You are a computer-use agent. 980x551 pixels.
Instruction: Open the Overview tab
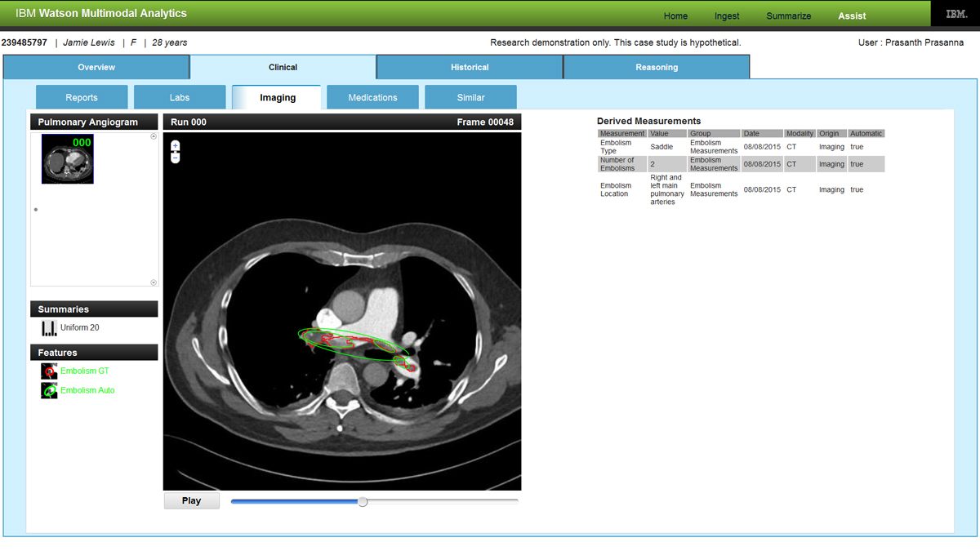tap(96, 67)
